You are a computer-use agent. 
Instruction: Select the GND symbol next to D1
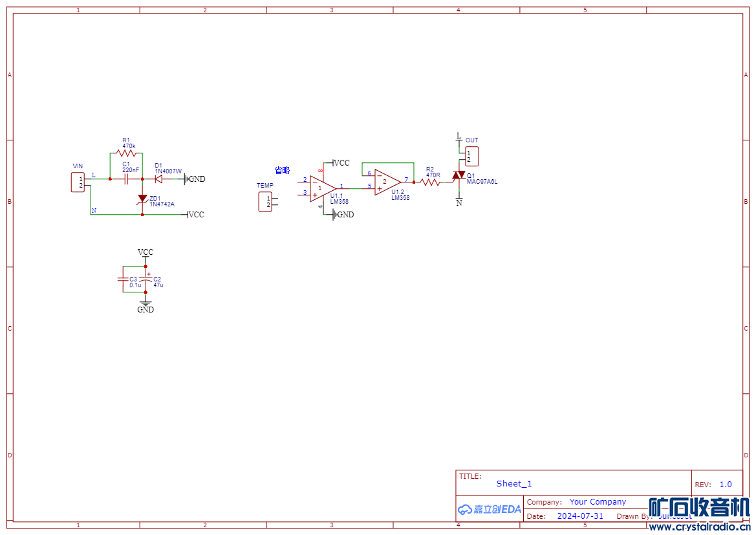[195, 179]
